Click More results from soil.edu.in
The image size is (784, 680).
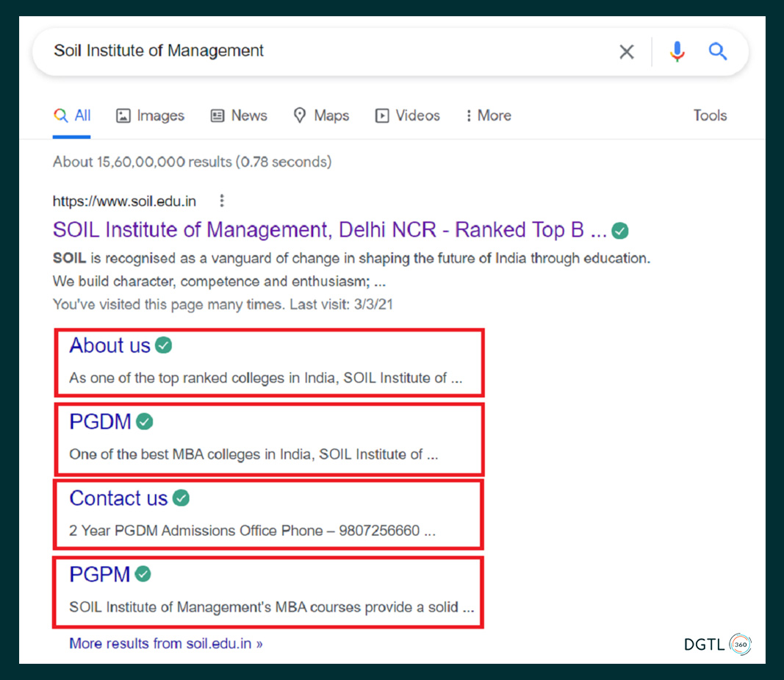click(x=166, y=643)
